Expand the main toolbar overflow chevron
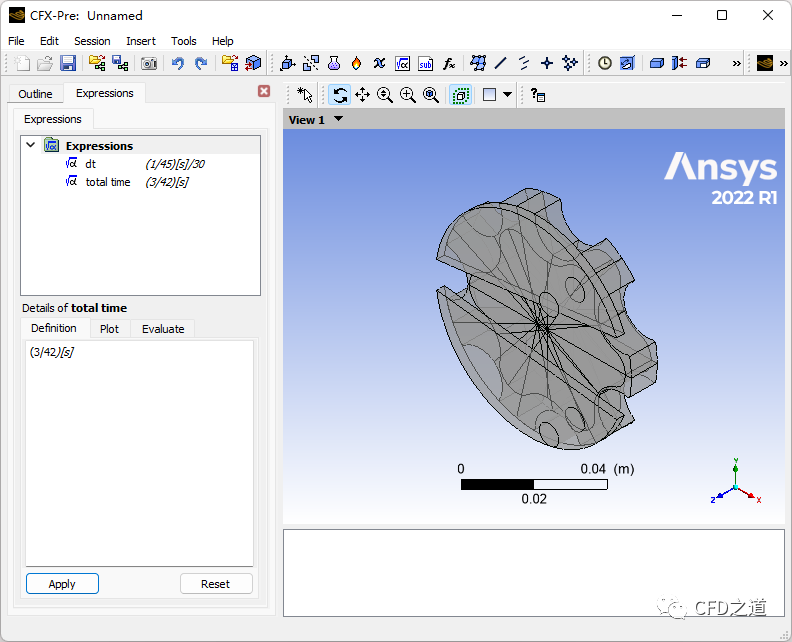792x642 pixels. click(736, 64)
